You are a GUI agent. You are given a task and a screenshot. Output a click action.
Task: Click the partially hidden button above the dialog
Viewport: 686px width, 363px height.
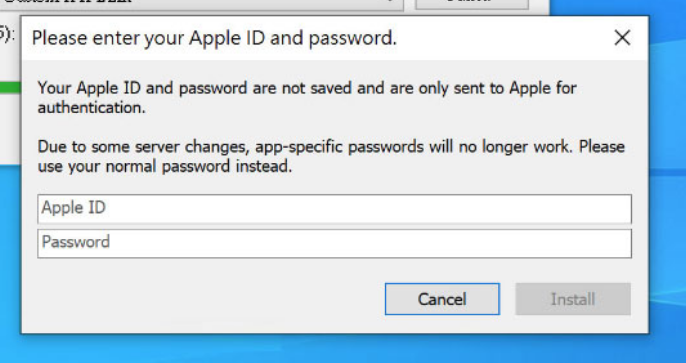pos(472,4)
